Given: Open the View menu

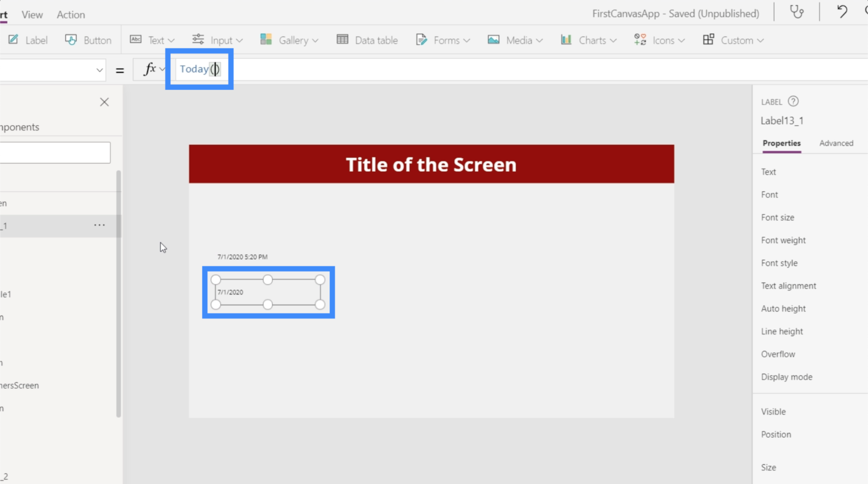Looking at the screenshot, I should coord(32,14).
